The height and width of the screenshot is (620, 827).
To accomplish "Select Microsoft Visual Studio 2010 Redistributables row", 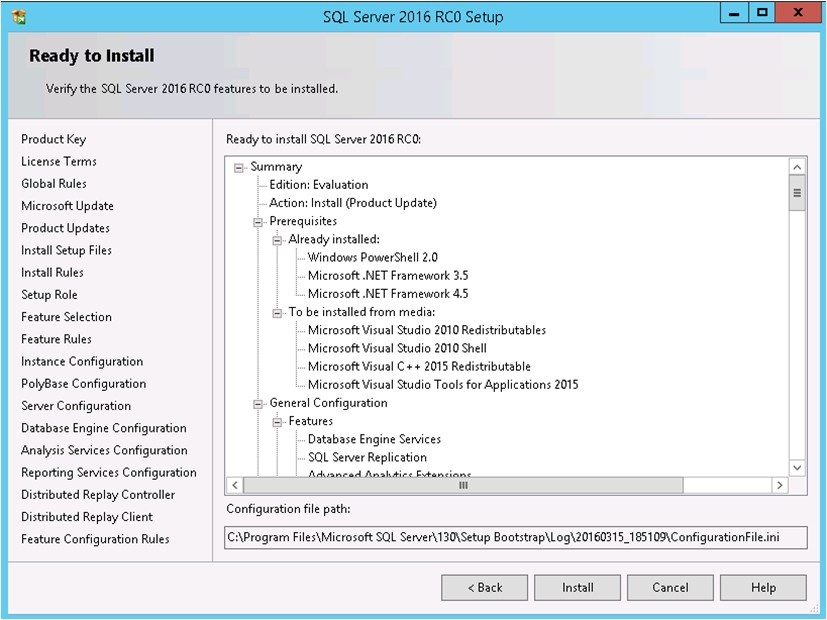I will tap(427, 331).
